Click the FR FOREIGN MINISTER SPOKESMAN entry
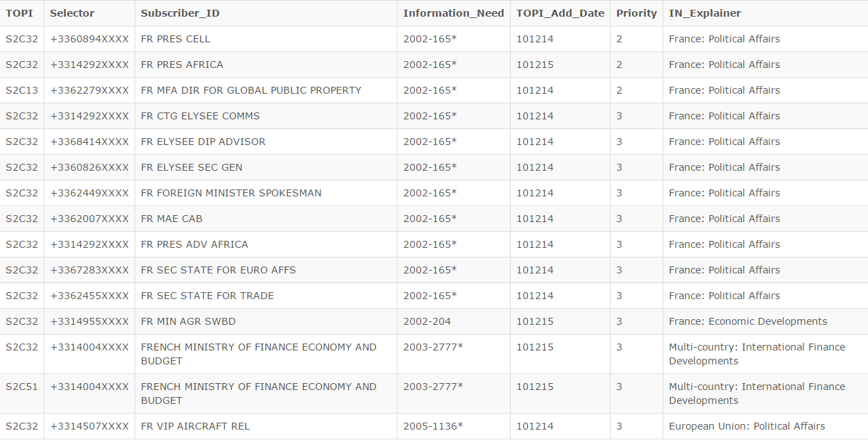The image size is (868, 440). [x=231, y=193]
